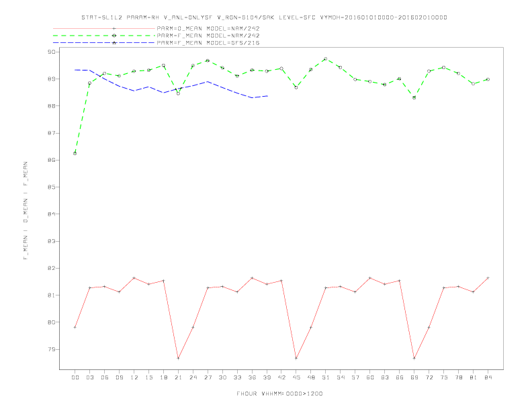532x411 pixels.
Task: Click y-axis tick label 88
Action: (52, 106)
